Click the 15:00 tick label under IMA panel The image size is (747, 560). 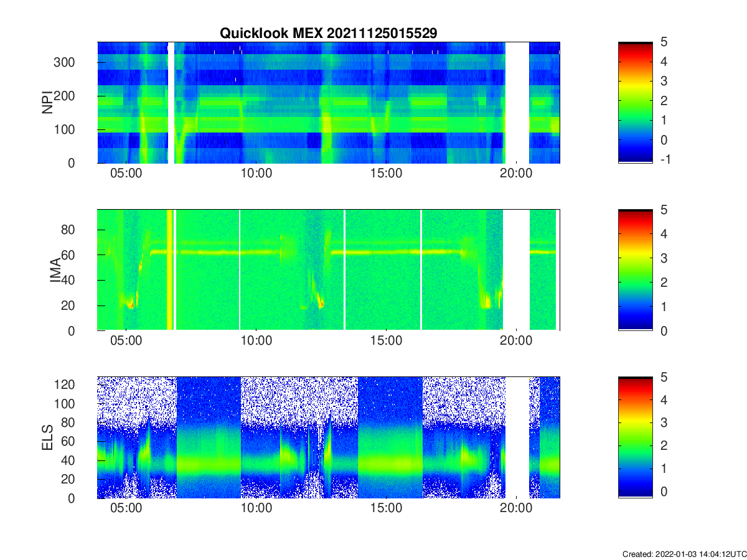pyautogui.click(x=386, y=342)
